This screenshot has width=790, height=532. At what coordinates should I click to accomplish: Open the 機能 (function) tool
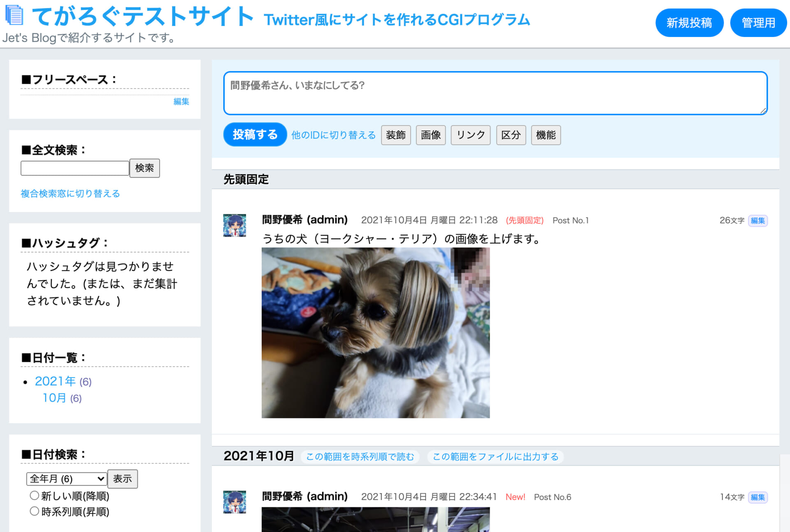(546, 135)
